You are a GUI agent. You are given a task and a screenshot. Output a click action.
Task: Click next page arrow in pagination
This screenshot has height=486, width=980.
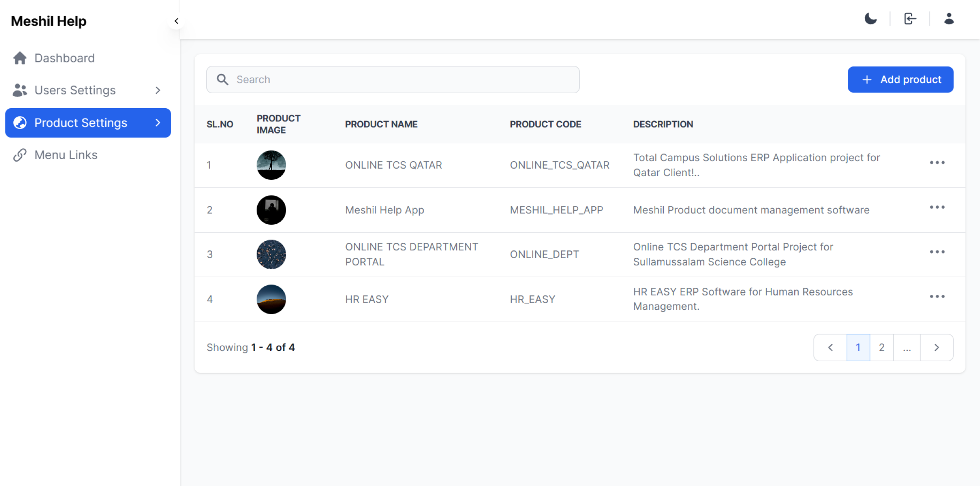(x=936, y=347)
